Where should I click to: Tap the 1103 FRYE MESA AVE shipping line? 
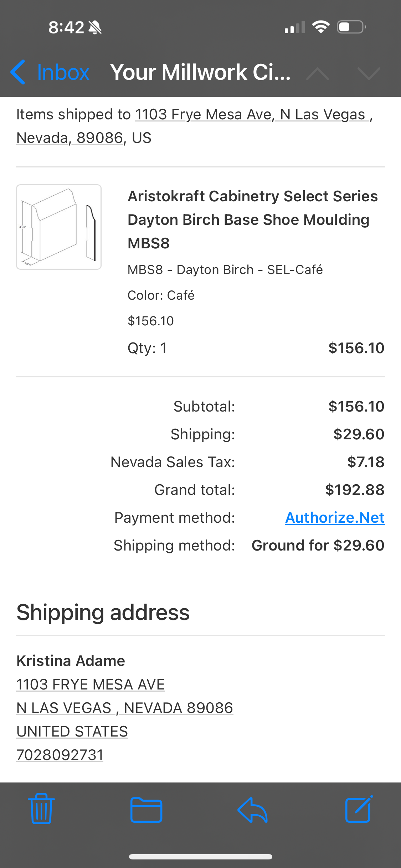[x=91, y=684]
